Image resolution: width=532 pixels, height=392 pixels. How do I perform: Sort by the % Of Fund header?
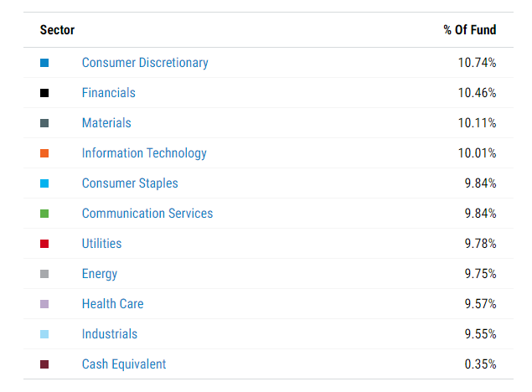469,30
